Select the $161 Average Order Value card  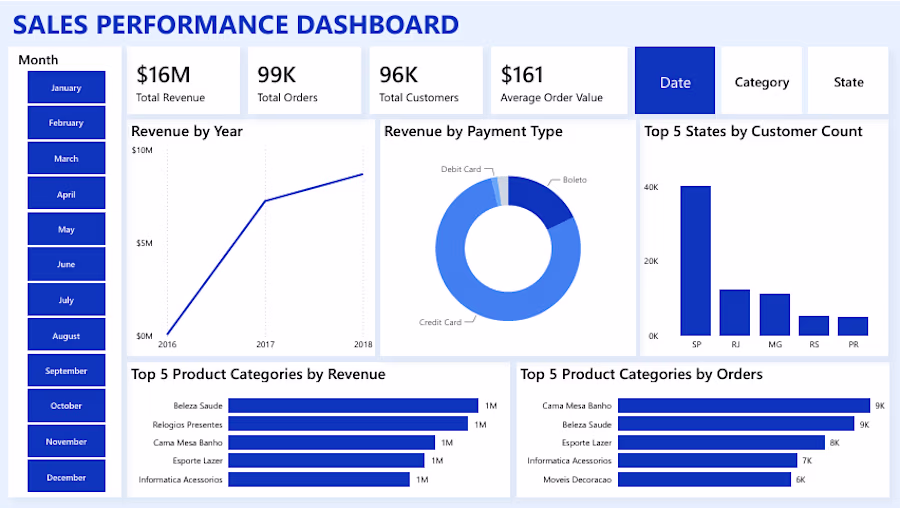coord(559,81)
